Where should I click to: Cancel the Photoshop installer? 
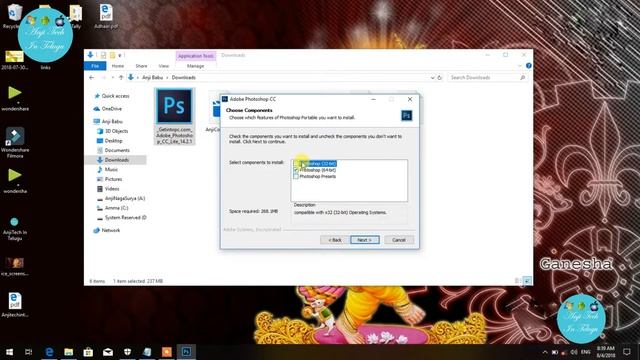coord(399,240)
